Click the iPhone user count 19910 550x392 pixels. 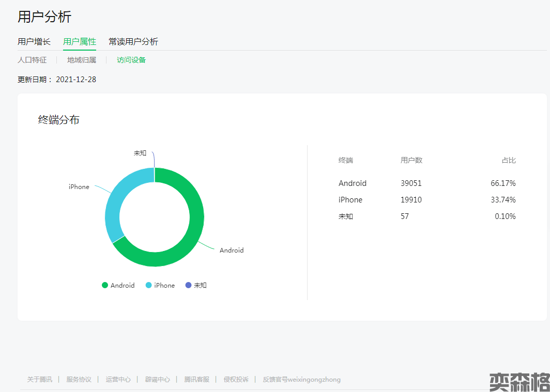click(x=411, y=200)
